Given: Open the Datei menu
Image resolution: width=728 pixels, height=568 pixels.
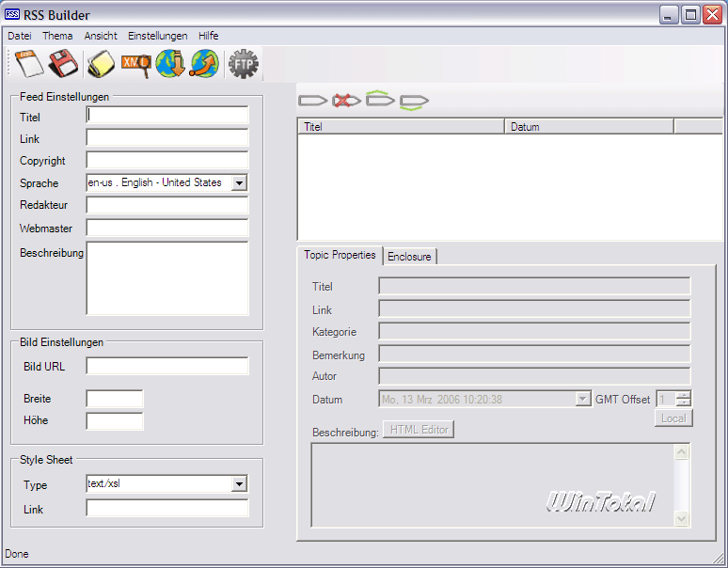Looking at the screenshot, I should (x=20, y=36).
